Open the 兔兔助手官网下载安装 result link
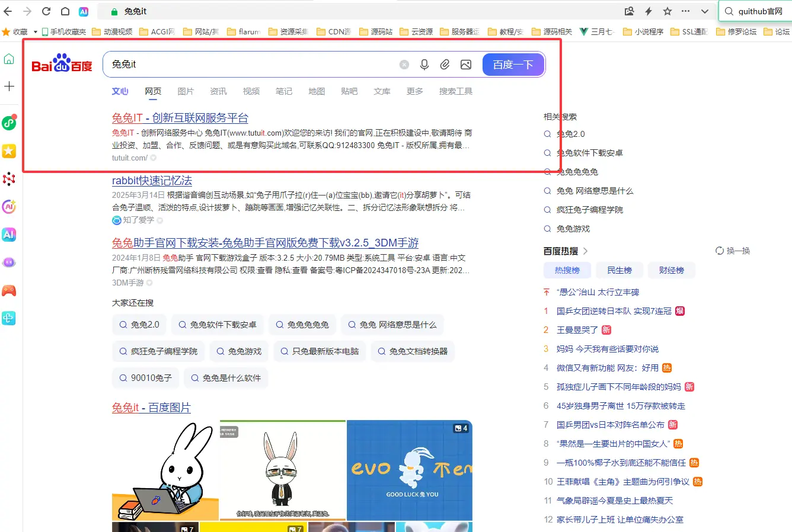792x532 pixels. coord(266,243)
